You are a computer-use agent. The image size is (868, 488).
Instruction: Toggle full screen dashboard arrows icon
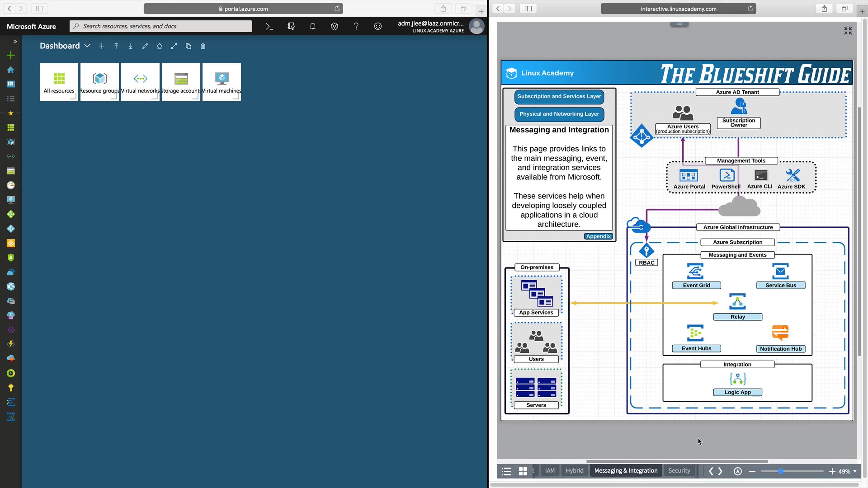pos(174,46)
